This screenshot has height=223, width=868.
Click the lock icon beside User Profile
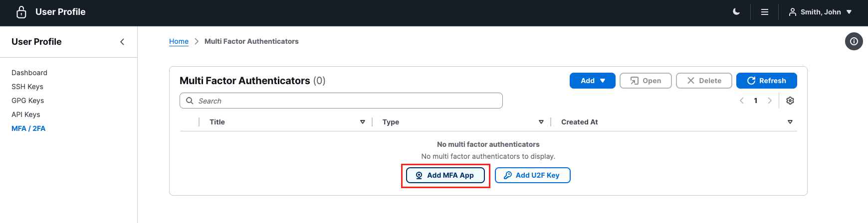[x=21, y=12]
